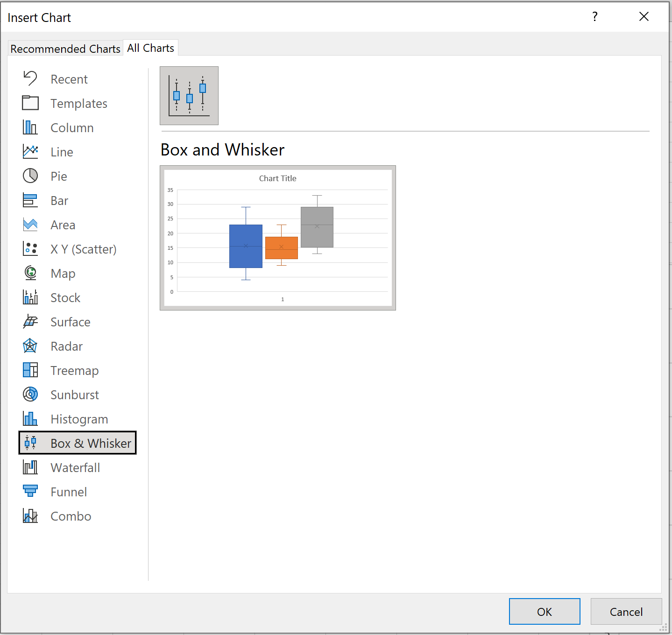Click the "Waterfall" category label
Image resolution: width=672 pixels, height=635 pixels.
(75, 468)
